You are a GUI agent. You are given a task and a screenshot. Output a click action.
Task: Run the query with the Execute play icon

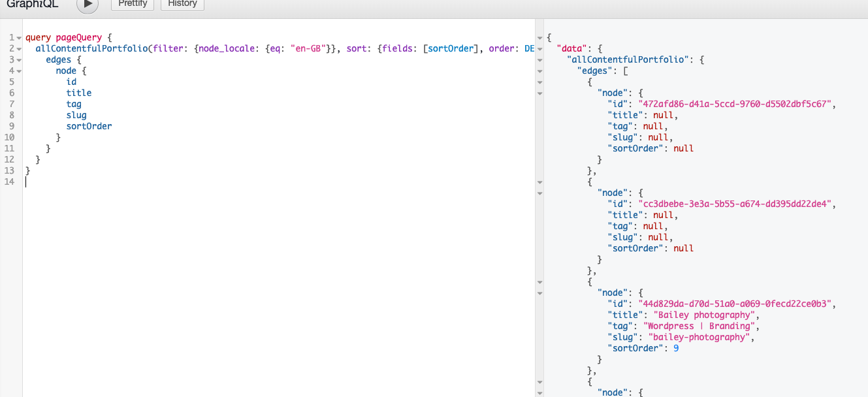(x=87, y=6)
